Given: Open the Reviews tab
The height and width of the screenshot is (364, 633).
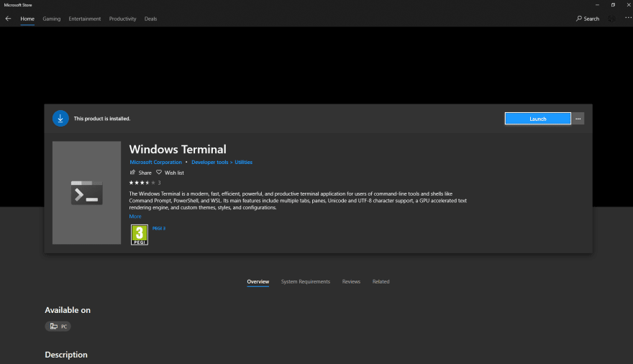Looking at the screenshot, I should 351,282.
